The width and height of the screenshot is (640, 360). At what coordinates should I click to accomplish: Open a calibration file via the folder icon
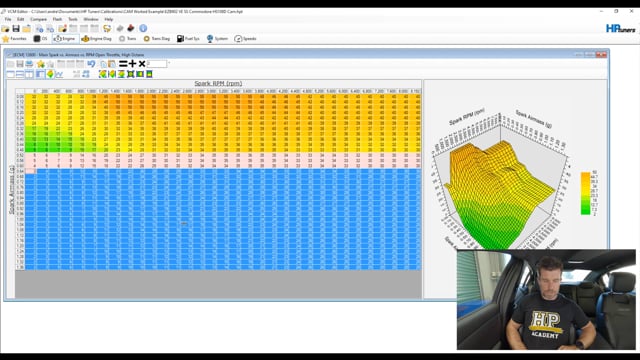(5, 29)
